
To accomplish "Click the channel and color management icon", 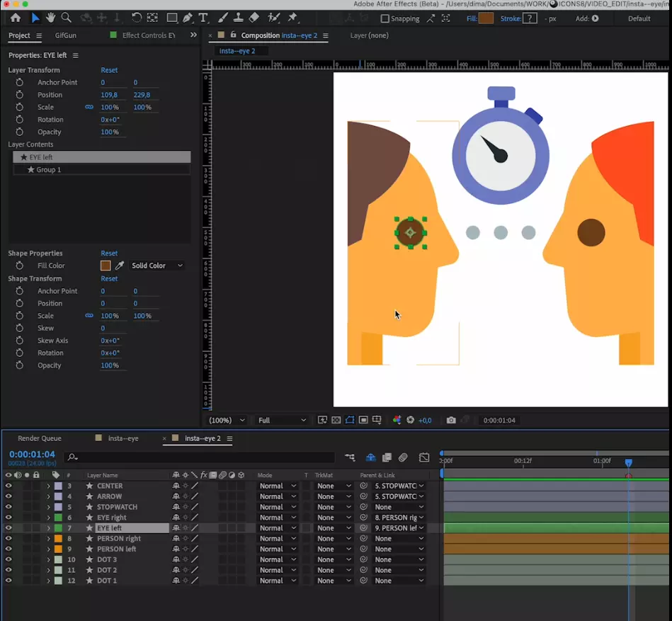I will [397, 420].
